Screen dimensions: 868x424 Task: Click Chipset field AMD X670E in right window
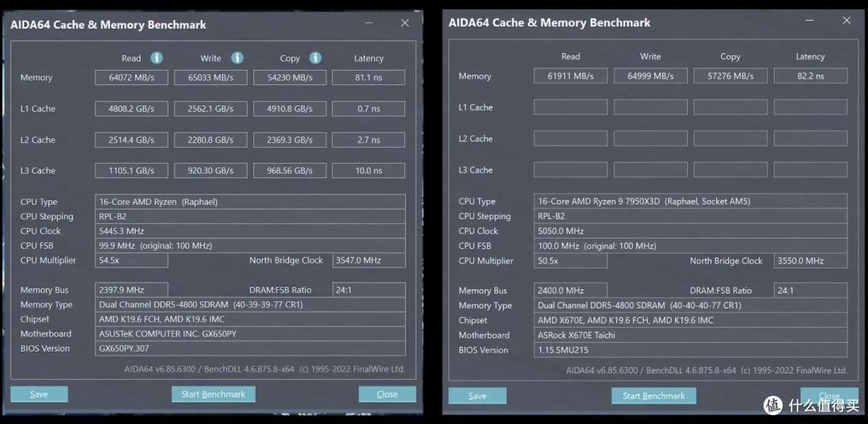coord(690,320)
